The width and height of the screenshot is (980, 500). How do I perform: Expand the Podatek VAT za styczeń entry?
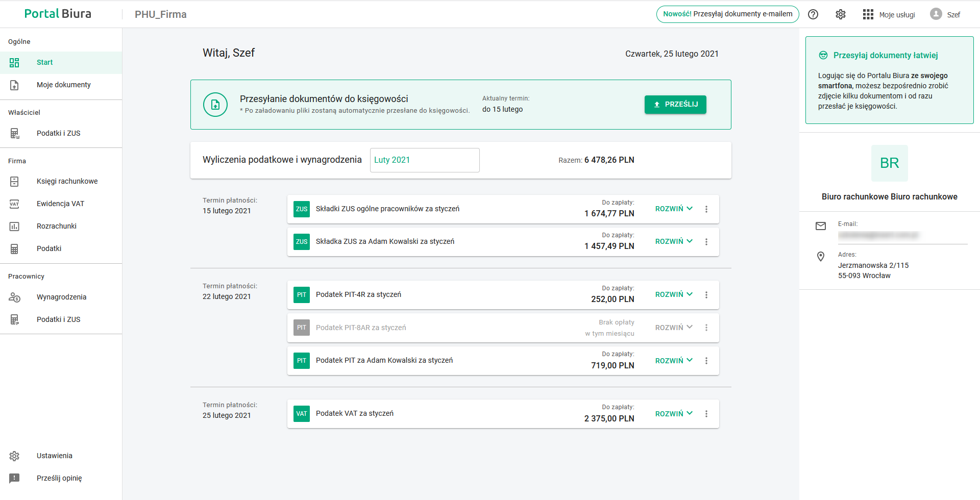coord(674,414)
